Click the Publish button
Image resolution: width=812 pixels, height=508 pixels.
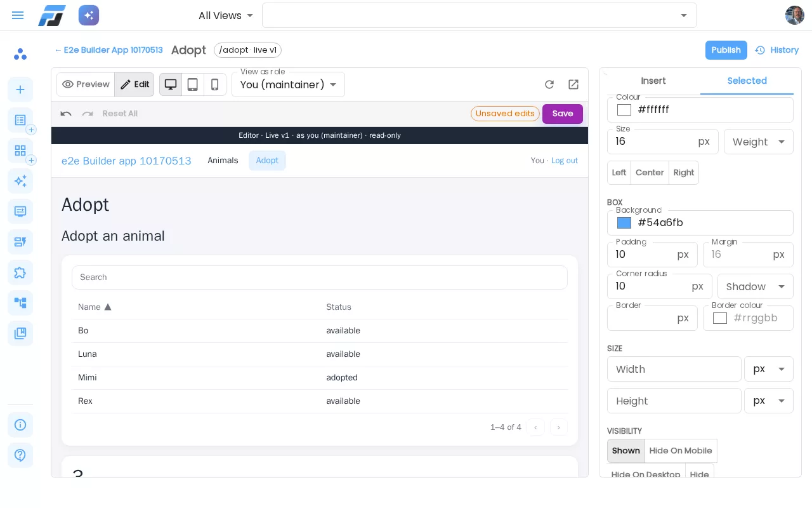point(726,50)
